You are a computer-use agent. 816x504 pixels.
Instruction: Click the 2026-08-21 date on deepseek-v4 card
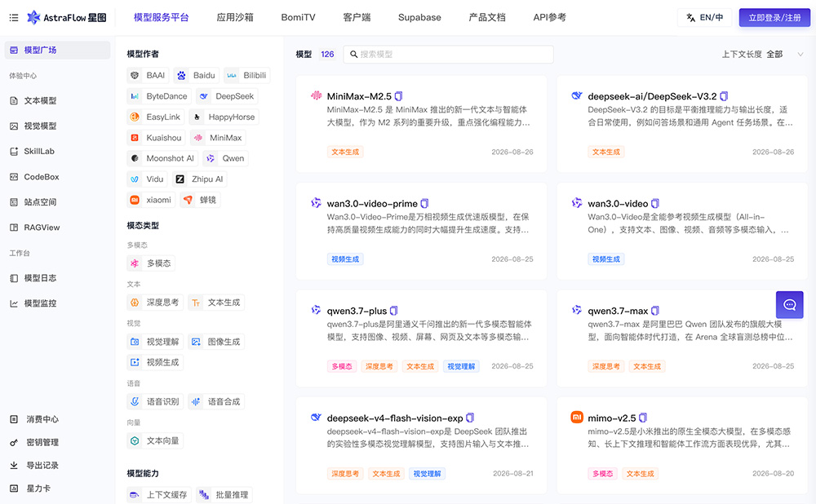pyautogui.click(x=512, y=473)
